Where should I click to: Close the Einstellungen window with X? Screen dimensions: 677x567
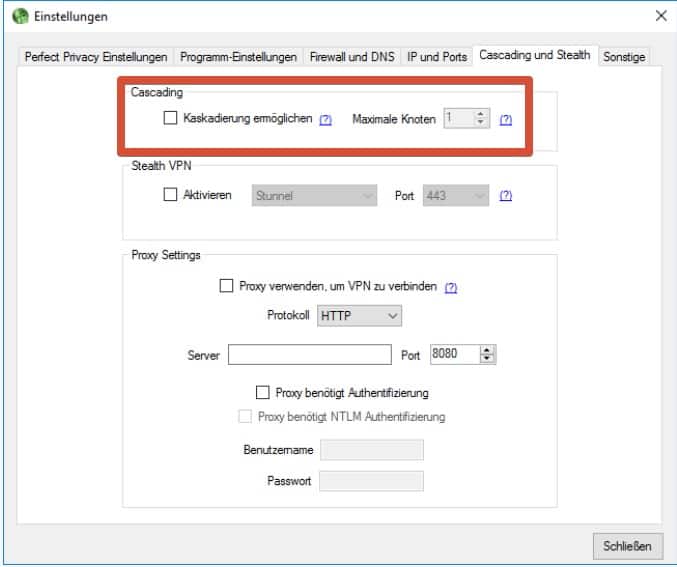[x=660, y=16]
